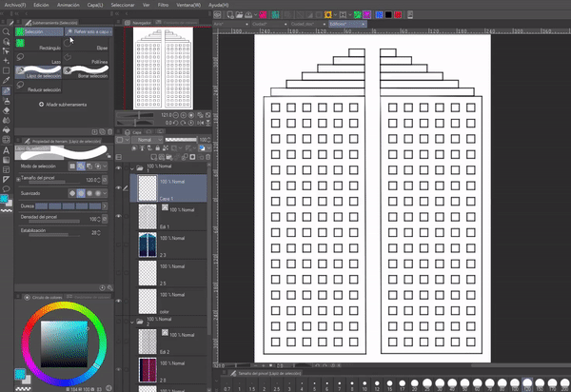
Task: Choose the Rectángulo selection sub tool
Action: point(36,46)
